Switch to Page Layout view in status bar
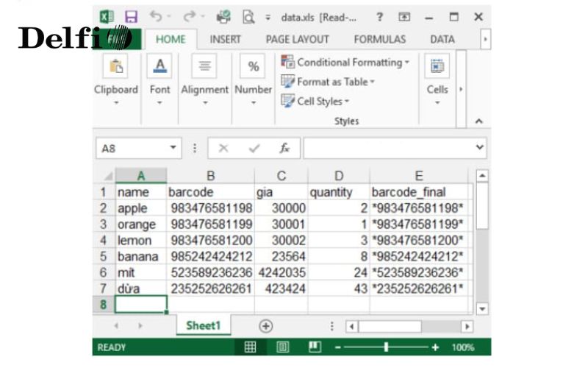Viewport: 588px width, 368px height. 282,347
